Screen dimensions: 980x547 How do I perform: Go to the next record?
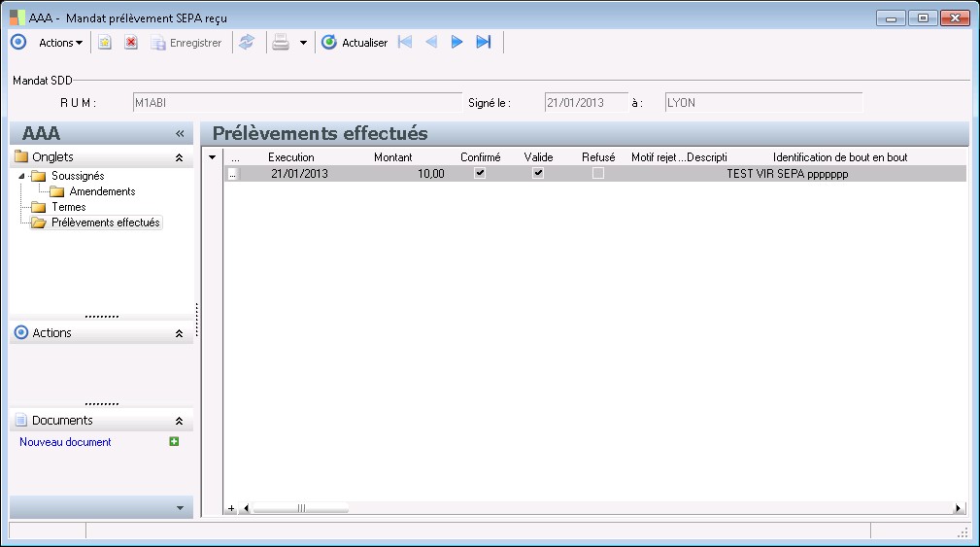(456, 42)
